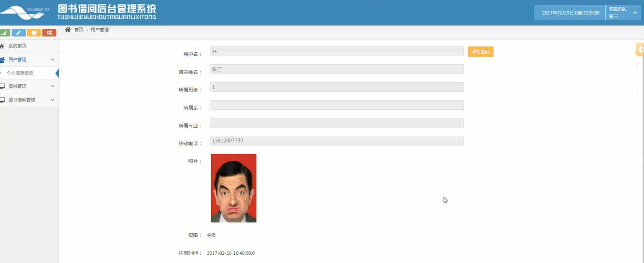
Task: Click the 图书借阅管理 monitor icon in sidebar
Action: pos(2,100)
